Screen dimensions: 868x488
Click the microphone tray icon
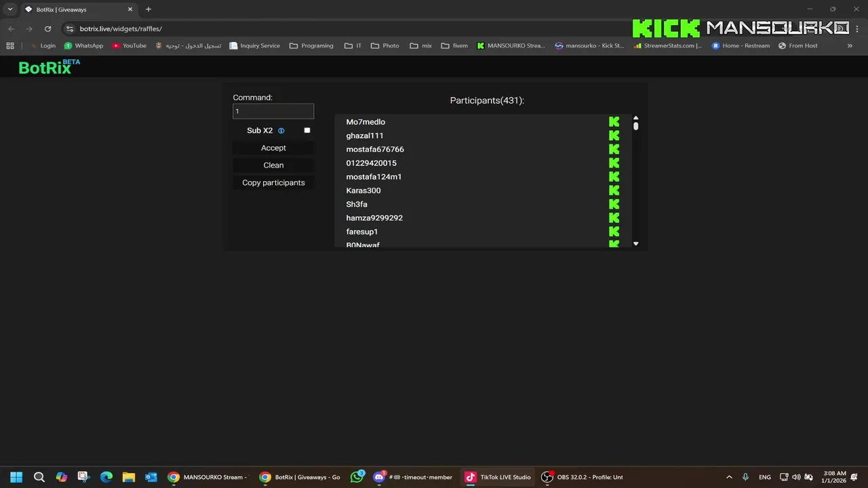coord(746,477)
